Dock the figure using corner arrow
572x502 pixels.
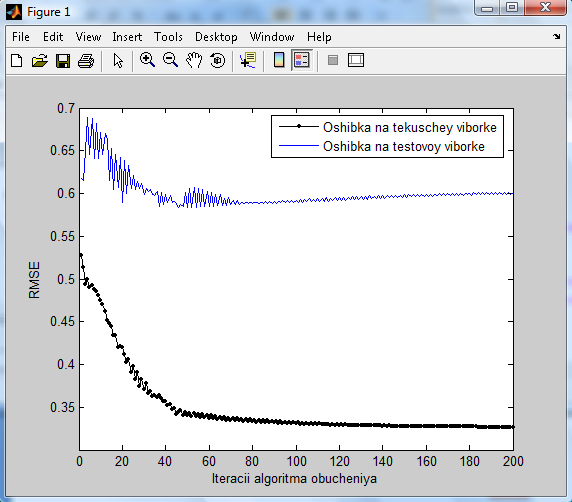[556, 36]
